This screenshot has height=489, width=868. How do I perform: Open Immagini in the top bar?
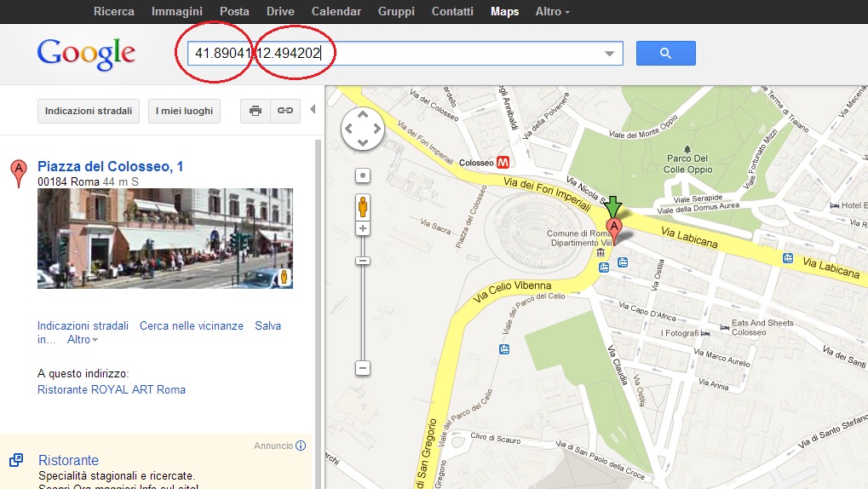(176, 11)
